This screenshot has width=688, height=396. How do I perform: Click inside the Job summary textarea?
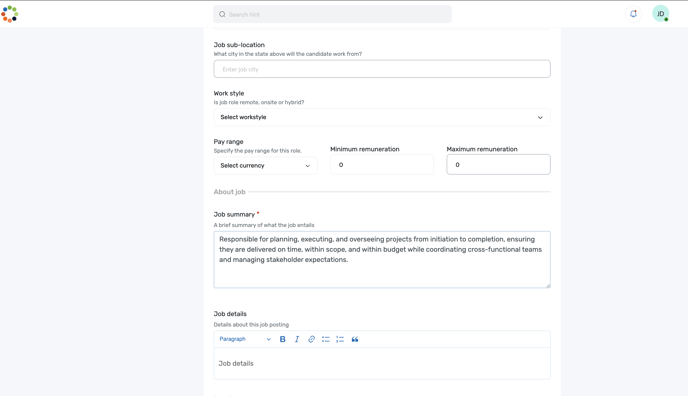point(382,260)
